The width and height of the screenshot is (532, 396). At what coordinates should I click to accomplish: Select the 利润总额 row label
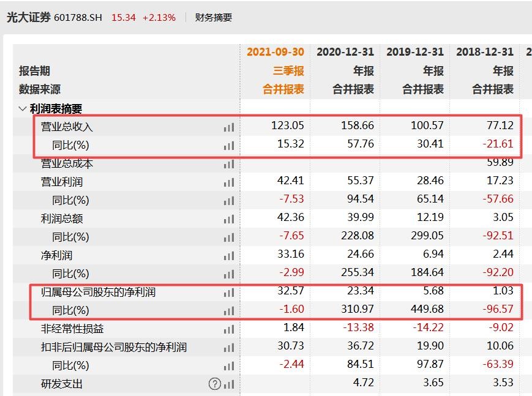(62, 219)
